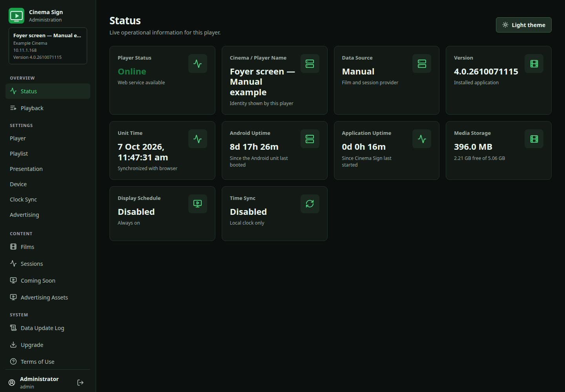Click the document icon next to Data Update Log
The width and height of the screenshot is (565, 392).
(13, 328)
